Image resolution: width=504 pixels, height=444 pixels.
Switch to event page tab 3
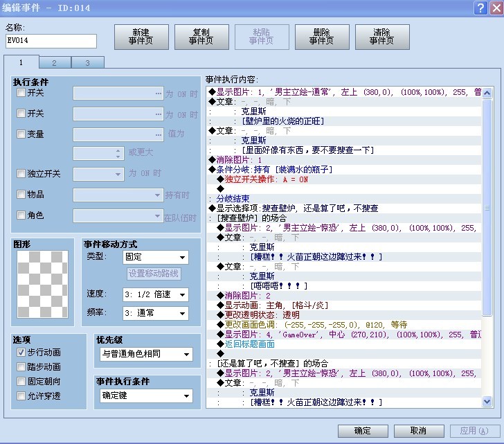pyautogui.click(x=88, y=63)
